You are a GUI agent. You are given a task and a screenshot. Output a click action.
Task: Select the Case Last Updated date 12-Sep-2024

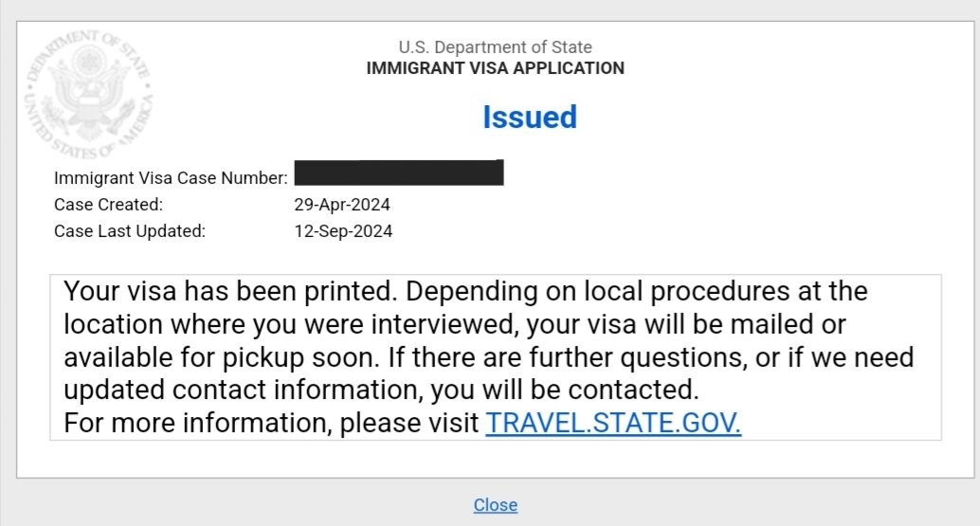(x=343, y=232)
